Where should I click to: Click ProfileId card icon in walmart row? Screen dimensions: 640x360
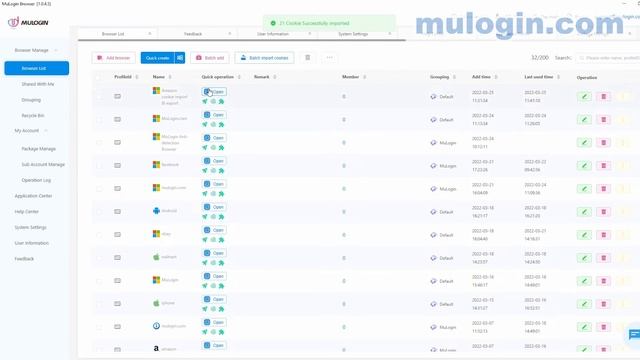coord(118,258)
